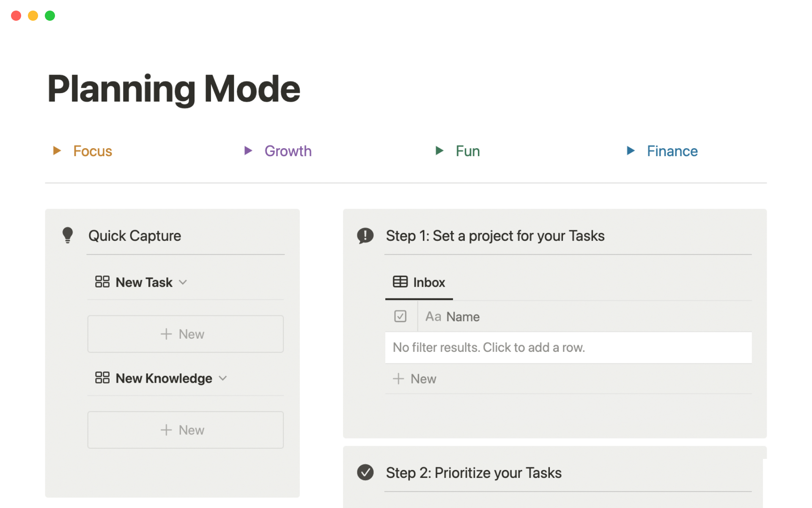Click the Name column header
Image resolution: width=812 pixels, height=508 pixels.
coord(463,317)
